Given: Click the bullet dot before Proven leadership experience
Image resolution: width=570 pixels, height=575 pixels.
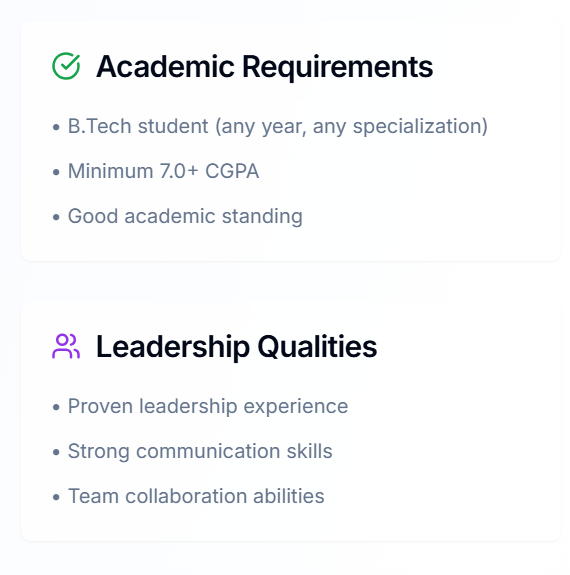Looking at the screenshot, I should [56, 407].
